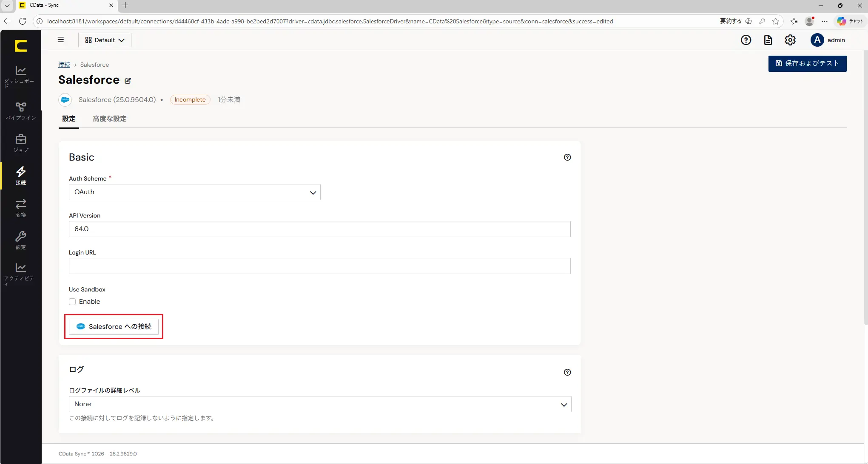Open the documentation page icon in header
The width and height of the screenshot is (868, 464).
click(768, 40)
